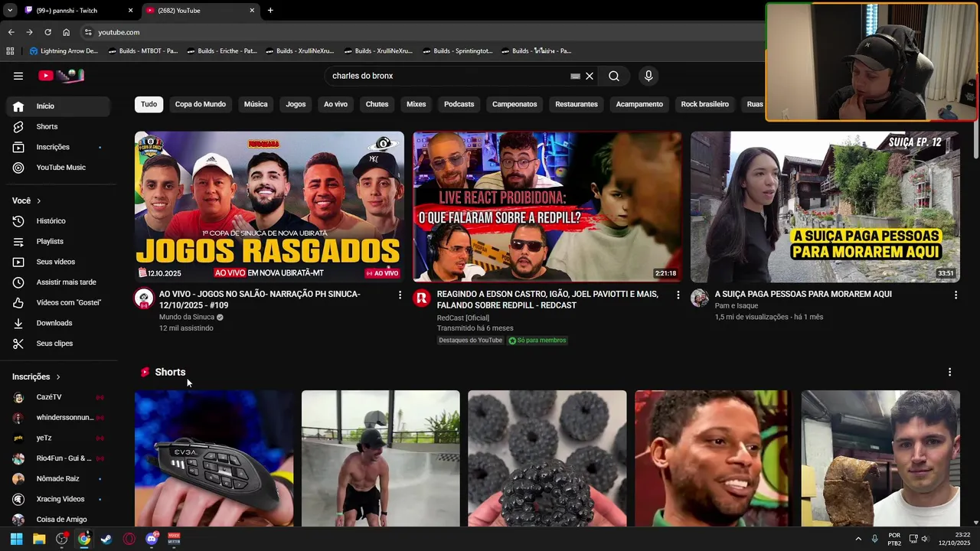Open the on-screen keyboard icon in search
Screen dimensions: 980x551
(575, 77)
